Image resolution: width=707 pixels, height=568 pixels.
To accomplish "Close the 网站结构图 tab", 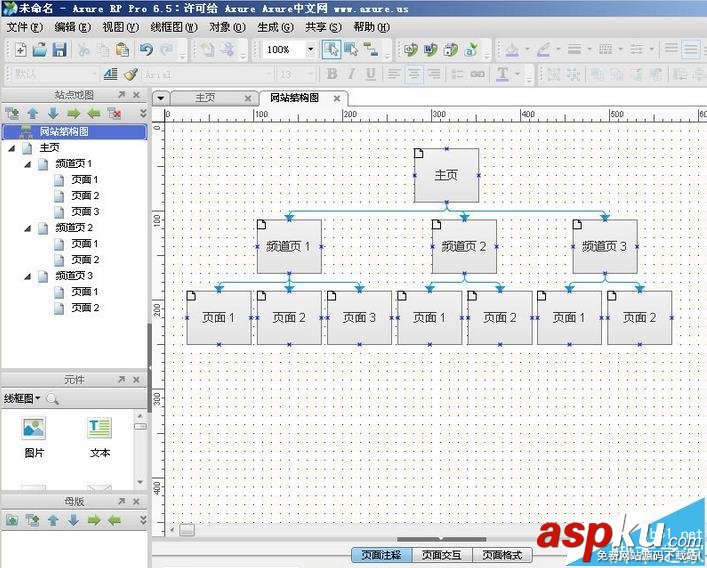I will [337, 98].
